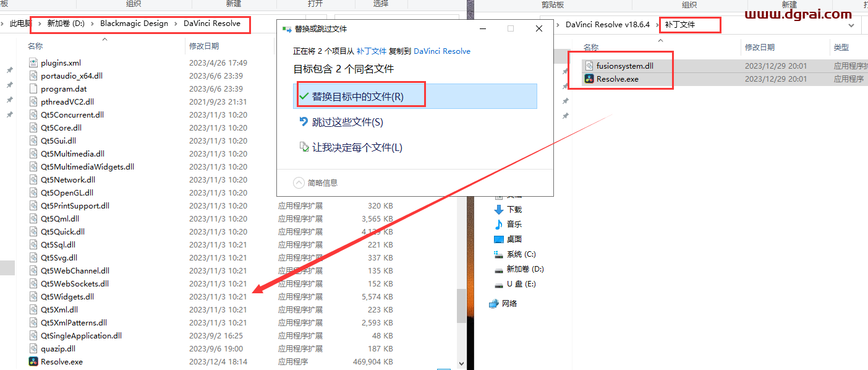
Task: Select QtSingleApplication.dll file name
Action: tap(81, 335)
